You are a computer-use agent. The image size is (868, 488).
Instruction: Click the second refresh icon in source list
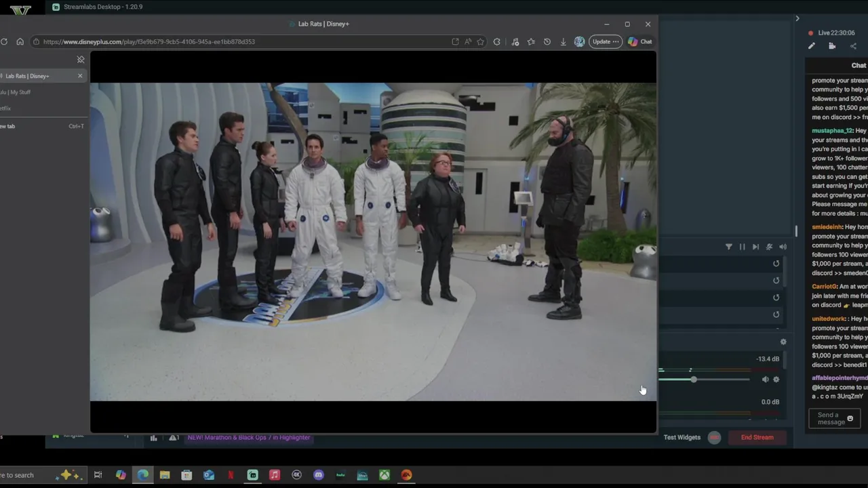tap(776, 281)
